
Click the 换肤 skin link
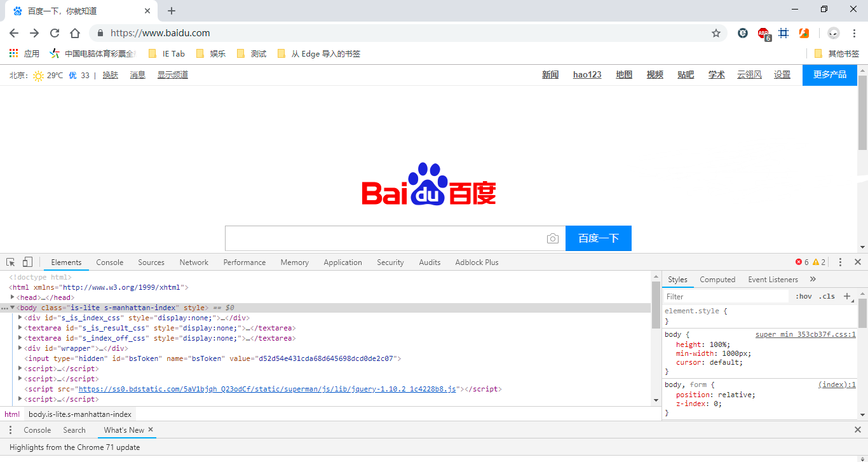tap(111, 75)
